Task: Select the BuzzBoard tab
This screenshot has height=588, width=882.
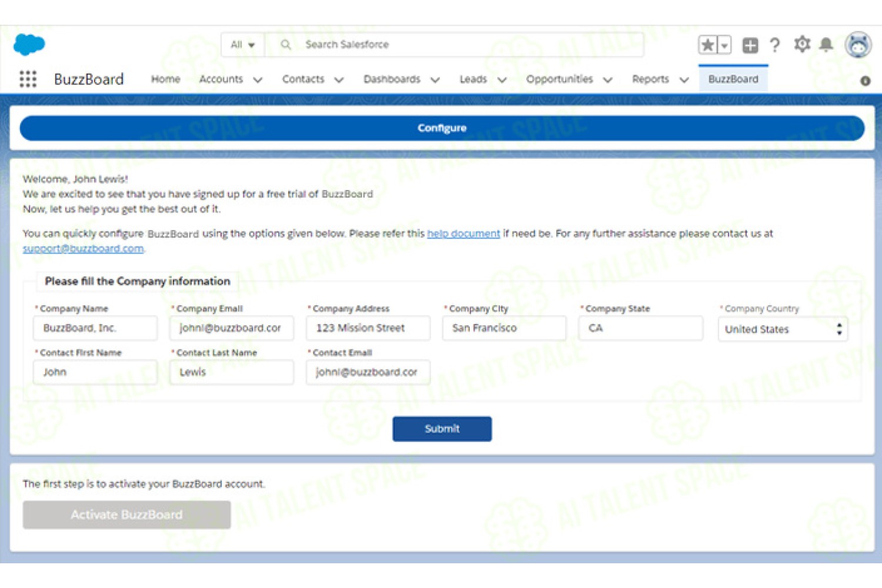Action: 733,79
